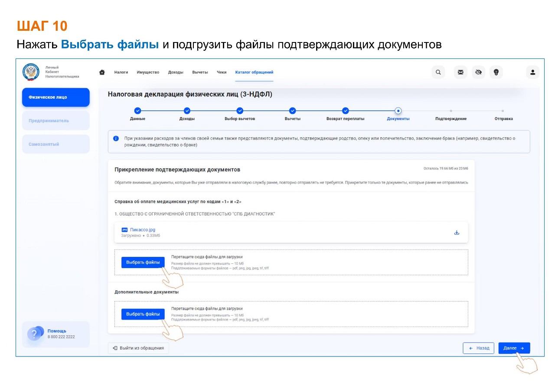Click the Federal Tax Service logo
555x392 pixels.
[30, 72]
